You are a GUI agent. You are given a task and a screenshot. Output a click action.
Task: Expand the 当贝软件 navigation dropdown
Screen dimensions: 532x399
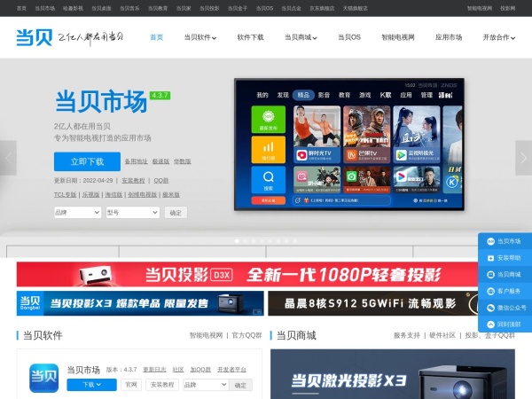coord(200,37)
